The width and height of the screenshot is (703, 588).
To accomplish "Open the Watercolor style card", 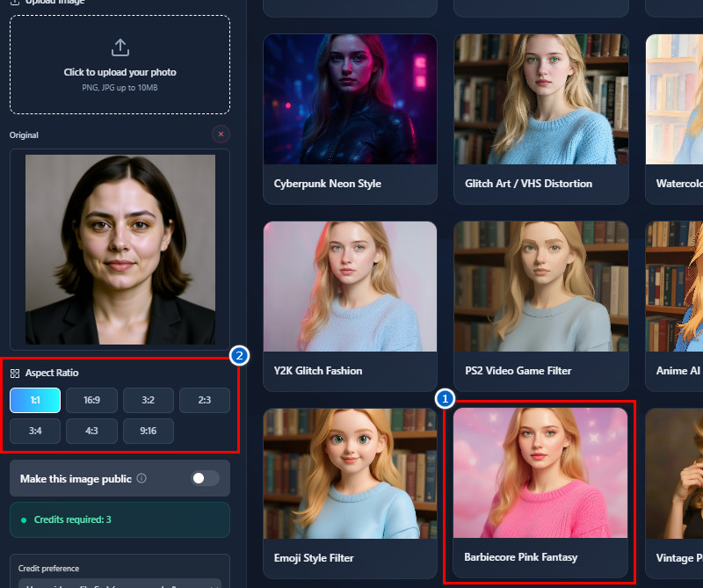I will pos(674,119).
